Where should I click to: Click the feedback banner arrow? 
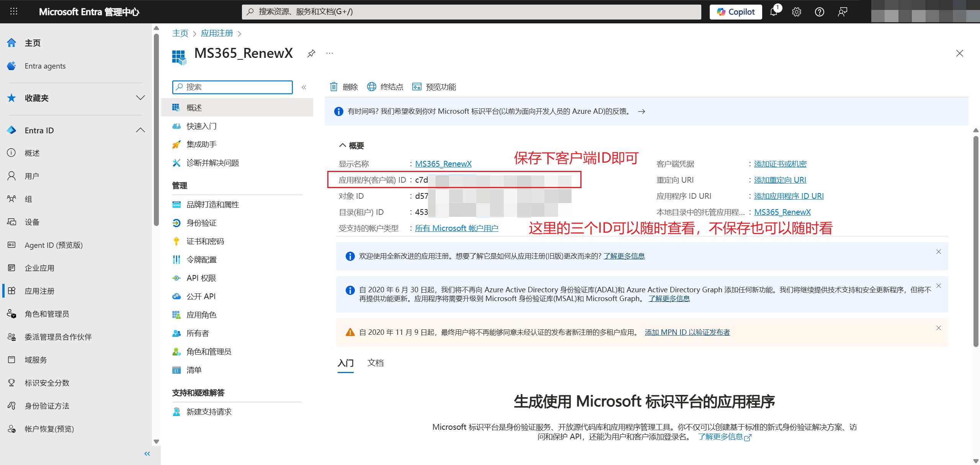click(642, 111)
